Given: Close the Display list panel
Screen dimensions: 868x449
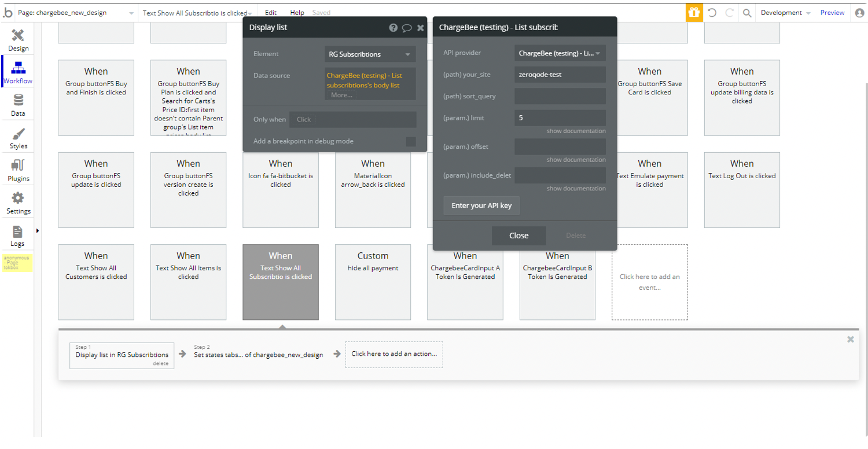Looking at the screenshot, I should click(421, 28).
